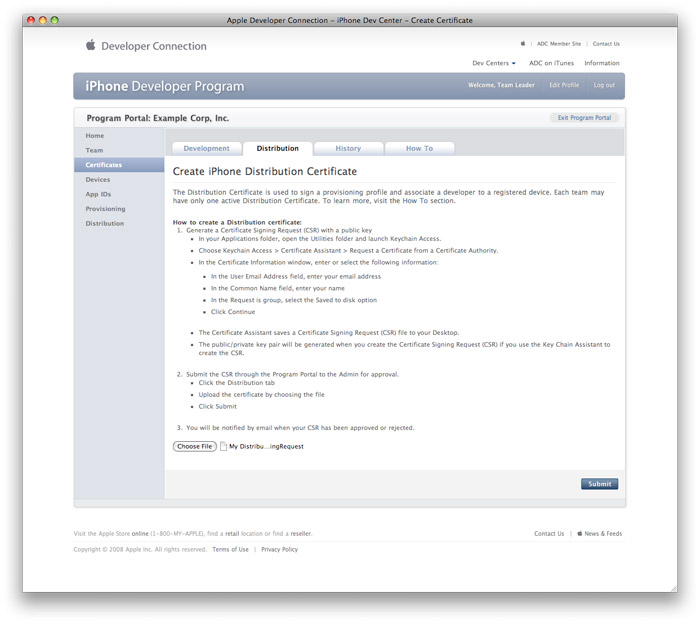This screenshot has height=623, width=700.
Task: Open Terms of Use
Action: click(230, 549)
